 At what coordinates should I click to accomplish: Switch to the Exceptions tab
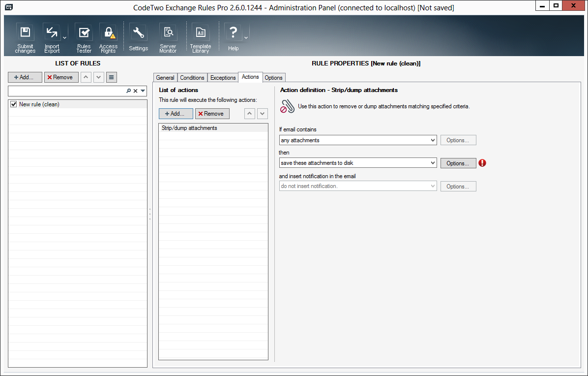[223, 78]
